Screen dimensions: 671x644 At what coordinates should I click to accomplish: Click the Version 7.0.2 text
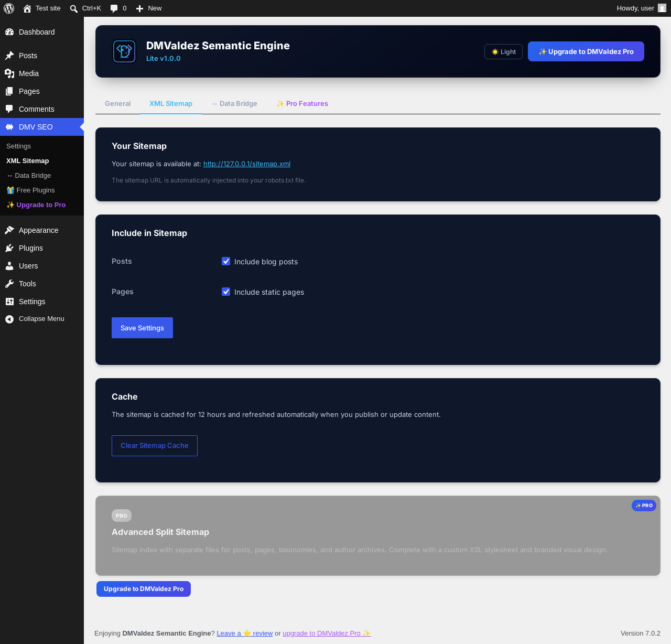coord(641,634)
